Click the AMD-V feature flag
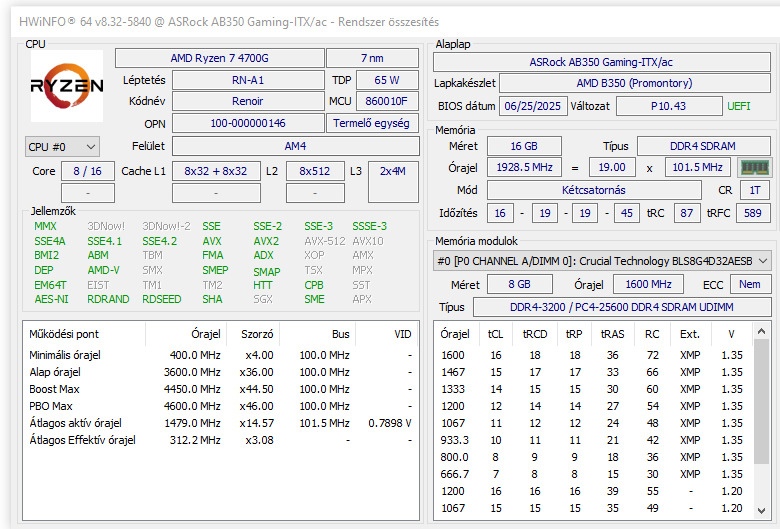Image resolution: width=780 pixels, height=529 pixels. 103,270
